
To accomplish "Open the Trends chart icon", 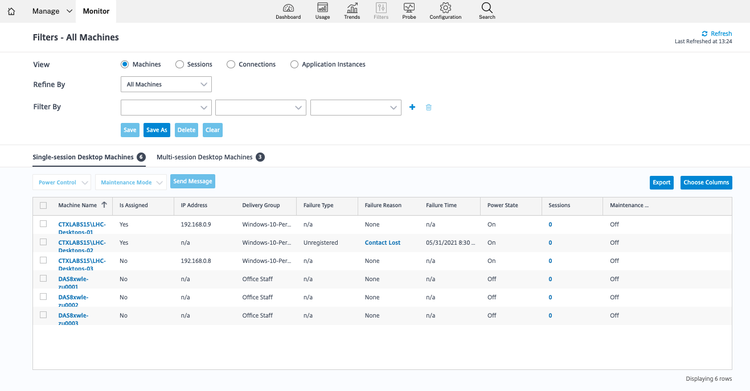I will pos(352,11).
